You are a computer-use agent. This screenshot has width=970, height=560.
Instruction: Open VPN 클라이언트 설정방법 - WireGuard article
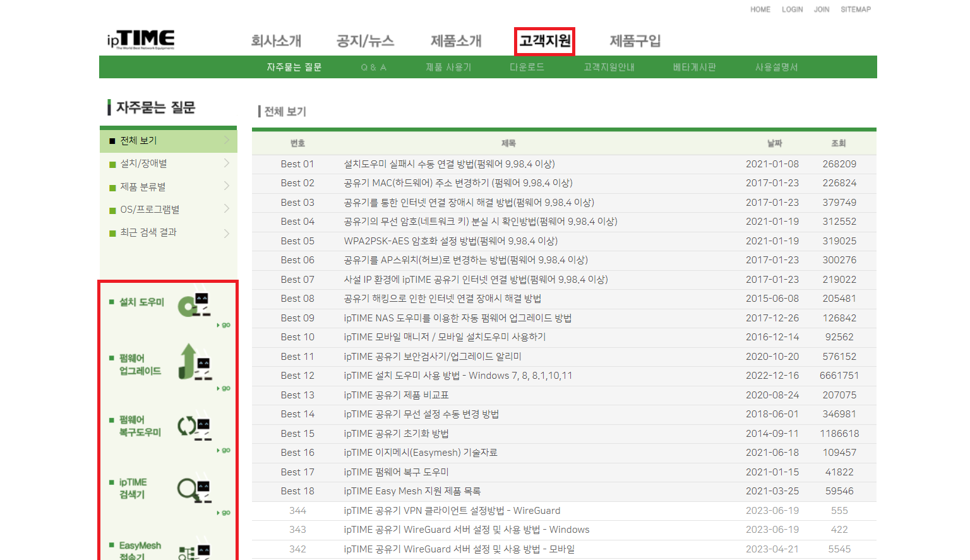pyautogui.click(x=452, y=511)
